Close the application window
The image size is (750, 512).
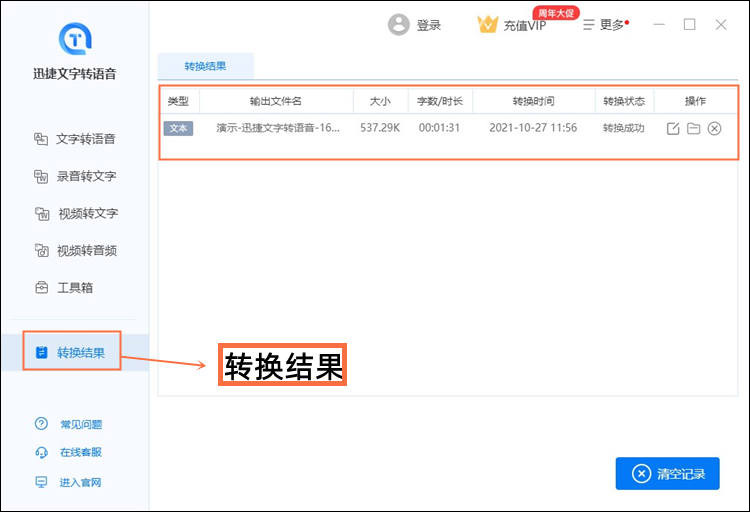(x=721, y=24)
